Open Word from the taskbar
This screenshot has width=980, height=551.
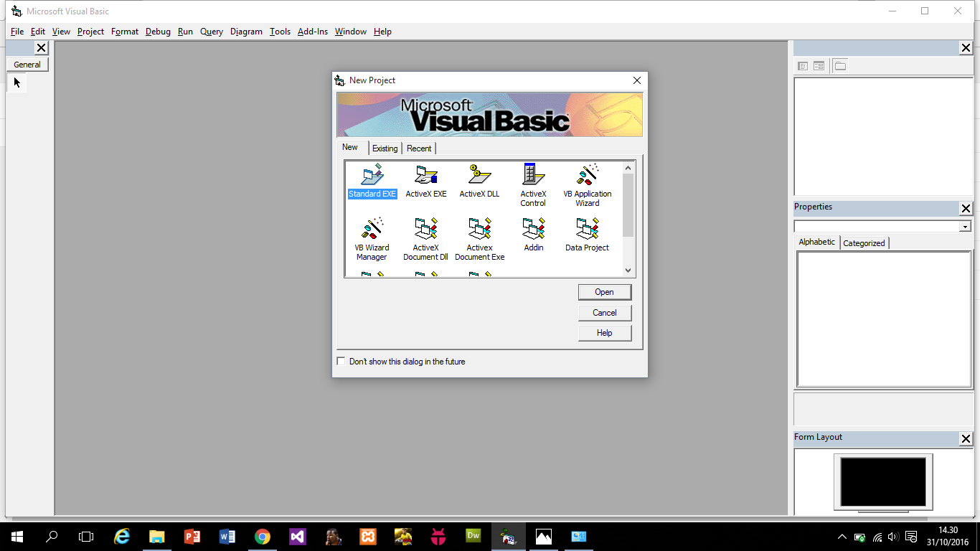tap(227, 536)
